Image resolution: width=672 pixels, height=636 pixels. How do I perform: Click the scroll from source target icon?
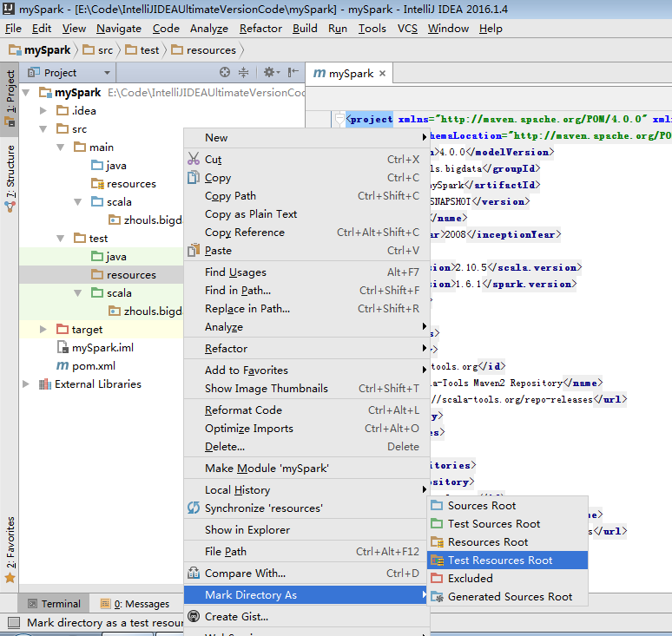coord(225,72)
